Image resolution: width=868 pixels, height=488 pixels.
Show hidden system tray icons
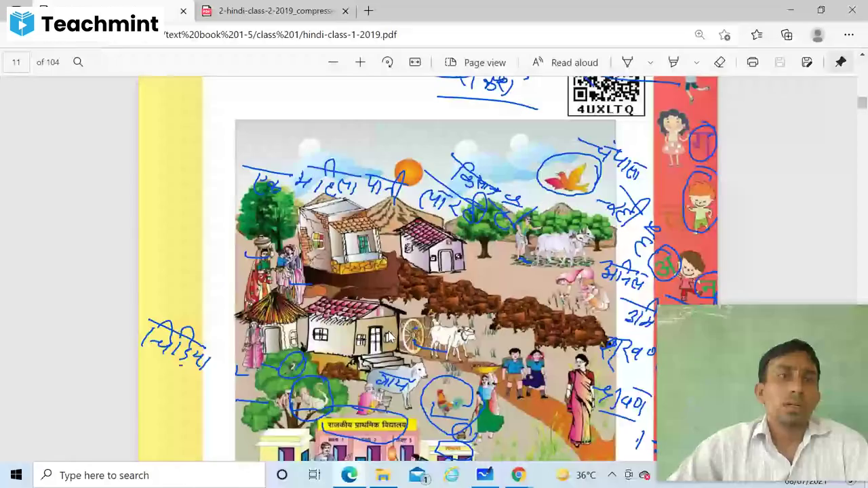(x=612, y=475)
